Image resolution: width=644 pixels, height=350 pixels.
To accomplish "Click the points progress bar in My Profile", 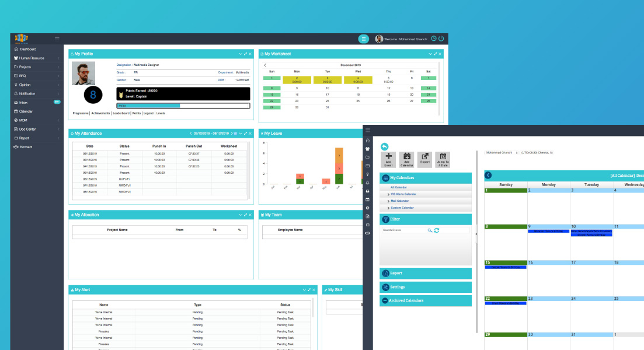I will [183, 106].
